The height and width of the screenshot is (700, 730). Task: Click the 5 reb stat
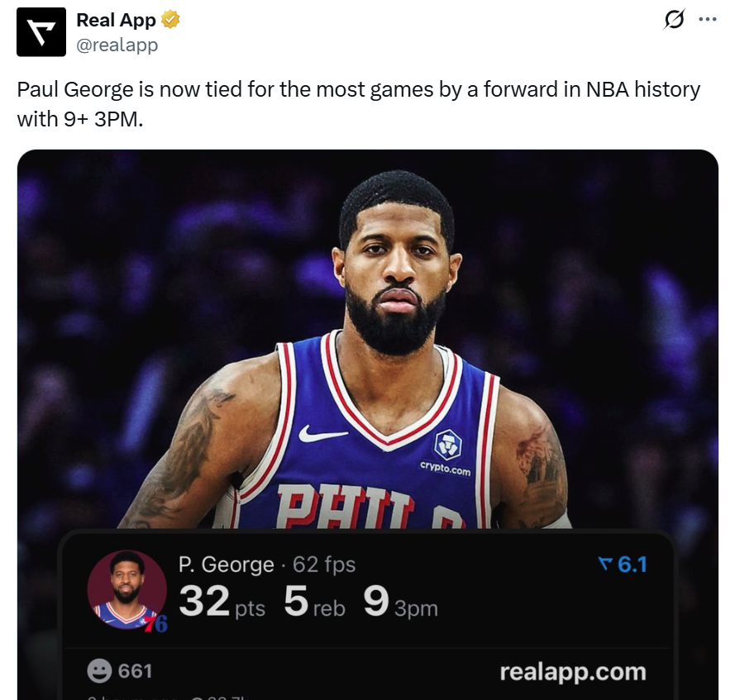click(x=314, y=602)
